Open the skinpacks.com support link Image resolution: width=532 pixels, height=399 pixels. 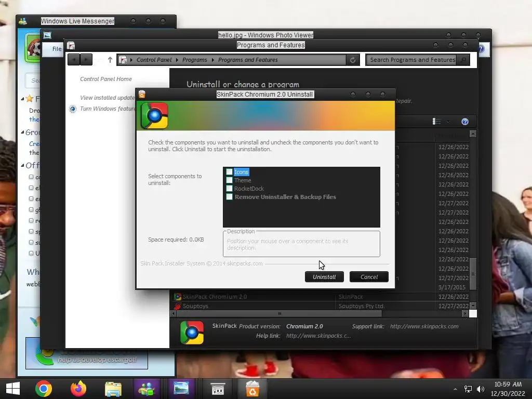(x=424, y=326)
